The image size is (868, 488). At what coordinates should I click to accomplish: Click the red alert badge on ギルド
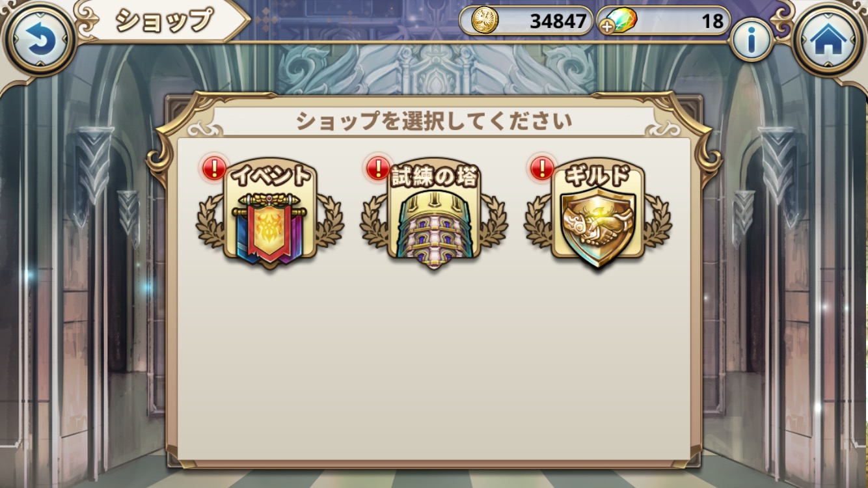542,169
